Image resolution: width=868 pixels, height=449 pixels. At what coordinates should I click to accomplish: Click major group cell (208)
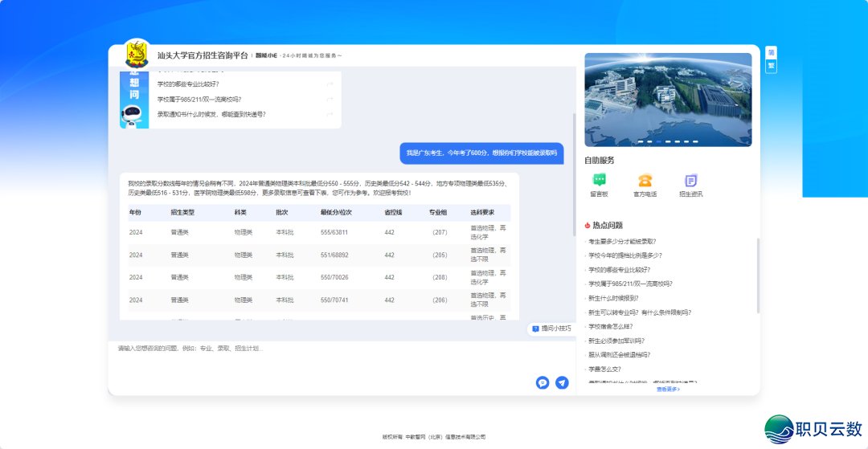(440, 277)
